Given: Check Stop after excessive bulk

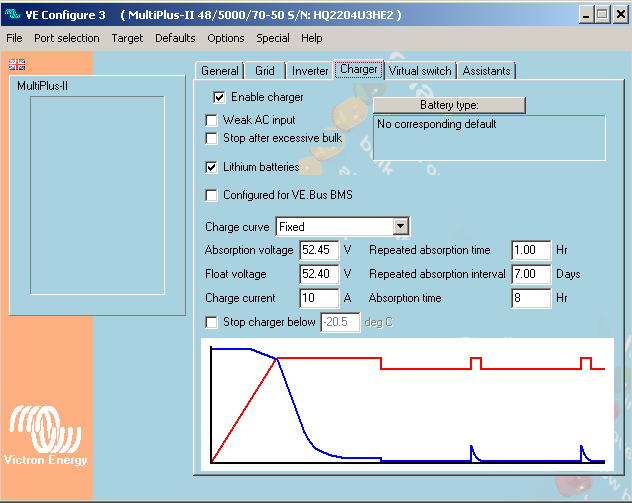Looking at the screenshot, I should pos(211,138).
